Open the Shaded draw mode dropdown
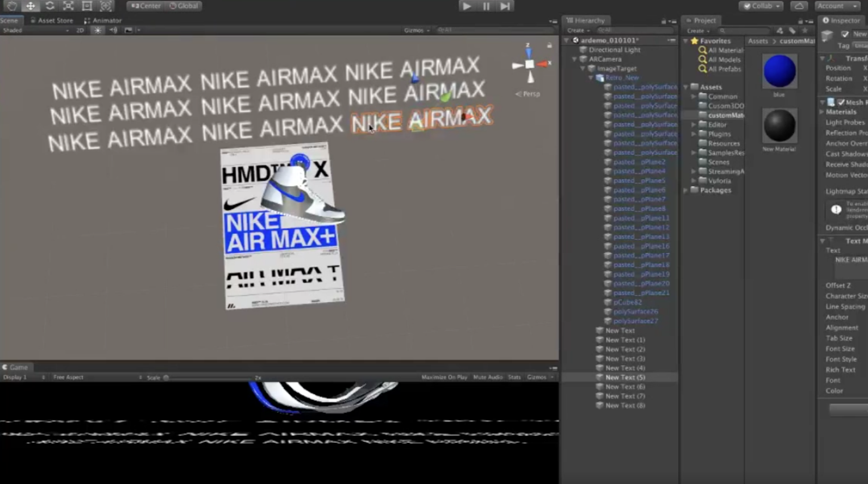The width and height of the screenshot is (868, 484). coord(35,30)
